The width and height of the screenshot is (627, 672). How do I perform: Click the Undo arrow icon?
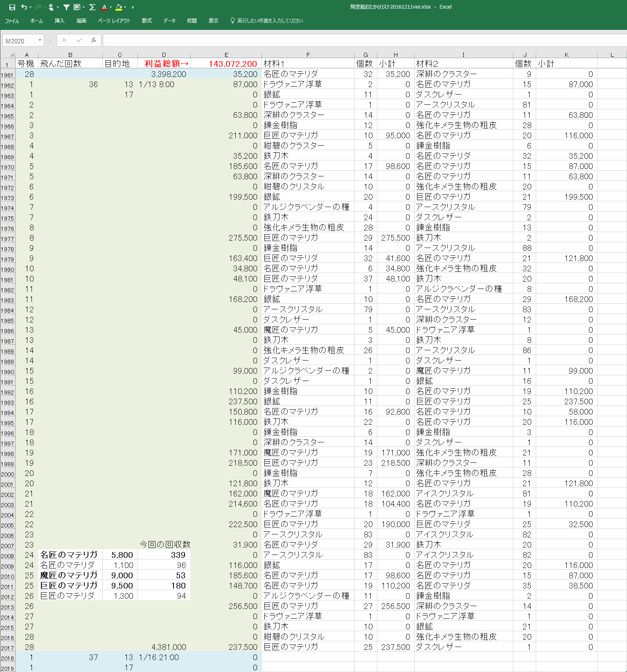coord(24,7)
